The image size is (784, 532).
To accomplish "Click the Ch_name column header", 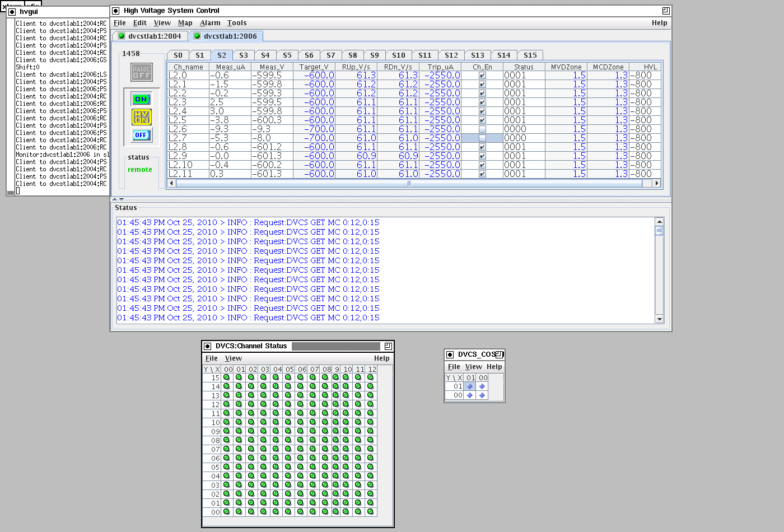I will pos(188,67).
